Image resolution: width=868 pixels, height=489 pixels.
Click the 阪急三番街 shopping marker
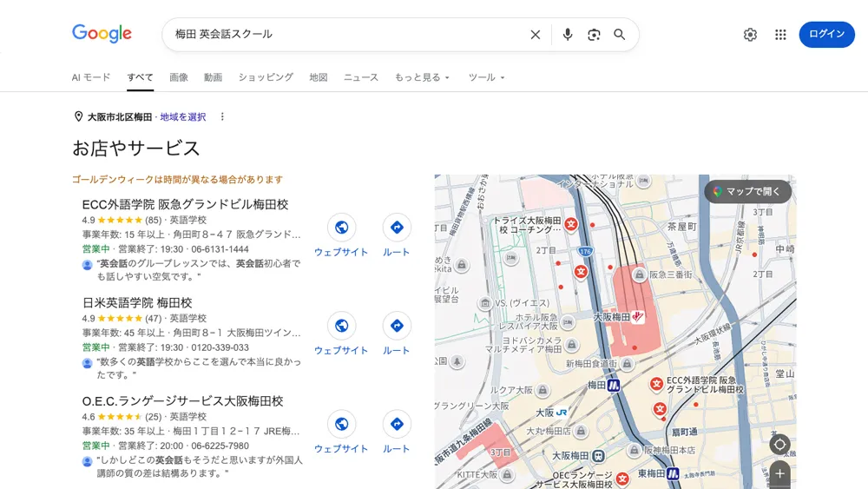[x=640, y=274]
